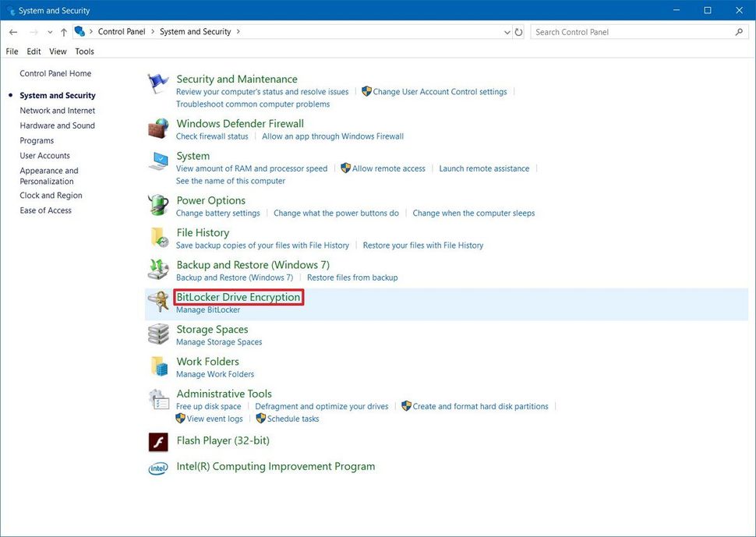Open the View menu
This screenshot has width=756, height=537.
57,51
